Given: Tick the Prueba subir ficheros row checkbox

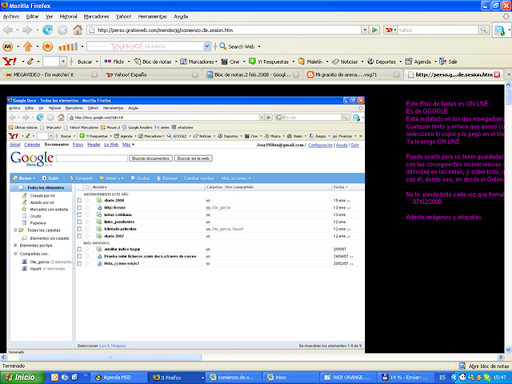Looking at the screenshot, I should pyautogui.click(x=79, y=256).
